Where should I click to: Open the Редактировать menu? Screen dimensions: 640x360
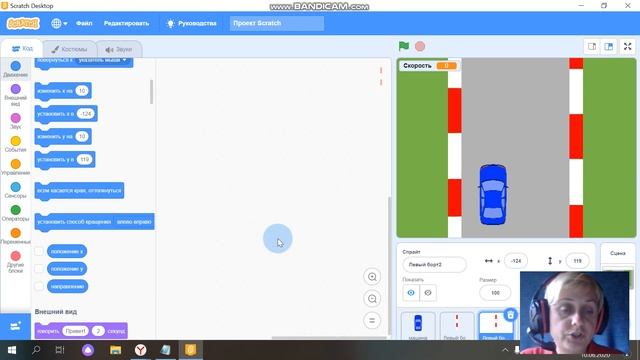[x=127, y=23]
